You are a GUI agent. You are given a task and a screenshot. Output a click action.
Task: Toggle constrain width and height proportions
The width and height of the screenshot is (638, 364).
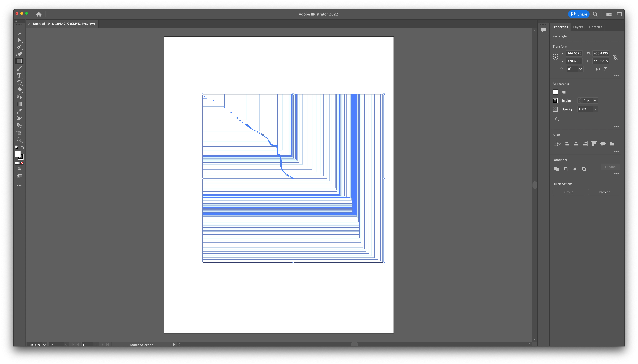tap(615, 57)
